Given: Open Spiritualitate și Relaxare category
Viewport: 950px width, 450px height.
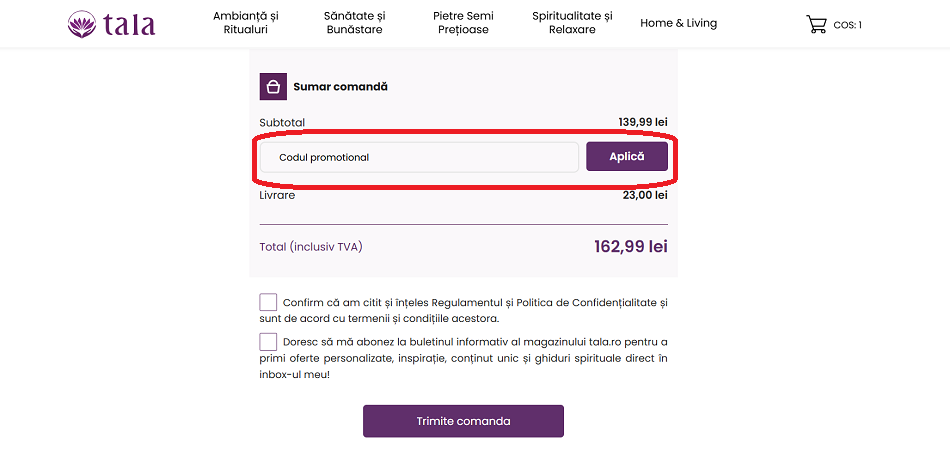Looking at the screenshot, I should point(572,23).
